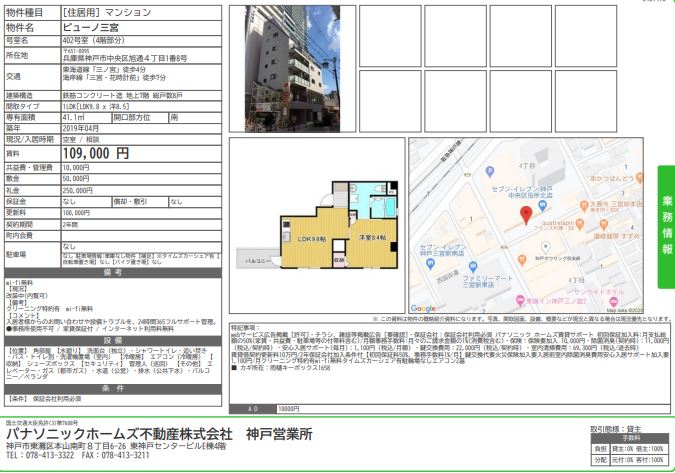Click the rent amount 109,000 円
This screenshot has height=473, width=675.
(96, 153)
